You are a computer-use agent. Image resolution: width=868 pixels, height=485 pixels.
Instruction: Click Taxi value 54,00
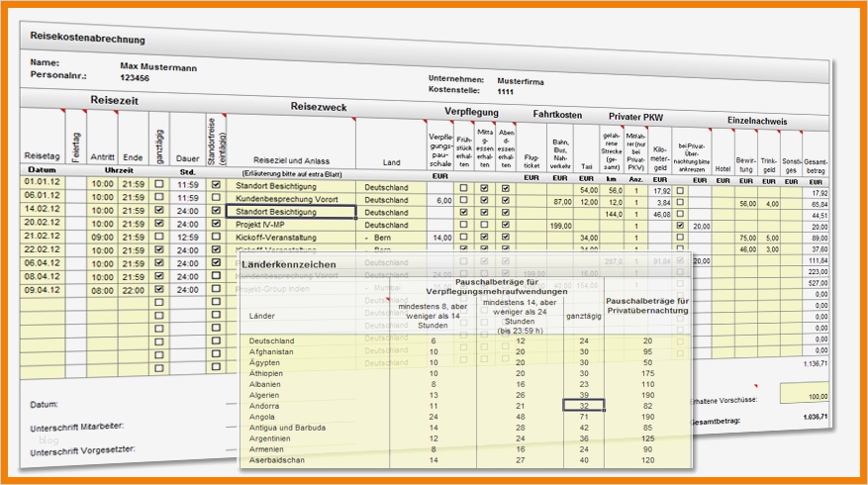589,190
